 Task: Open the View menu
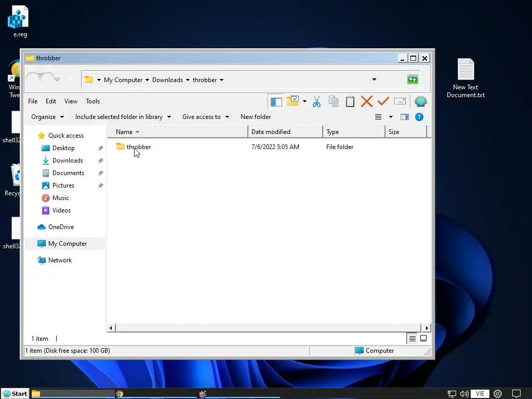pos(71,101)
